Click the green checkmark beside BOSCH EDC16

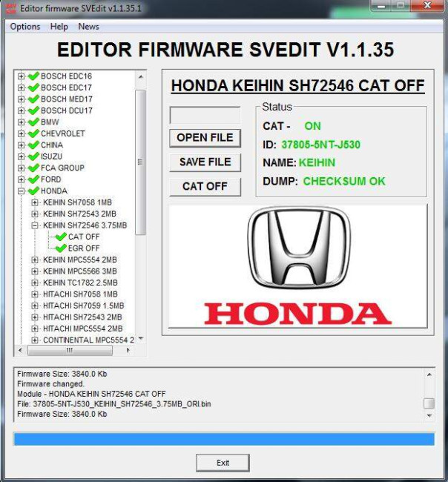coord(33,76)
